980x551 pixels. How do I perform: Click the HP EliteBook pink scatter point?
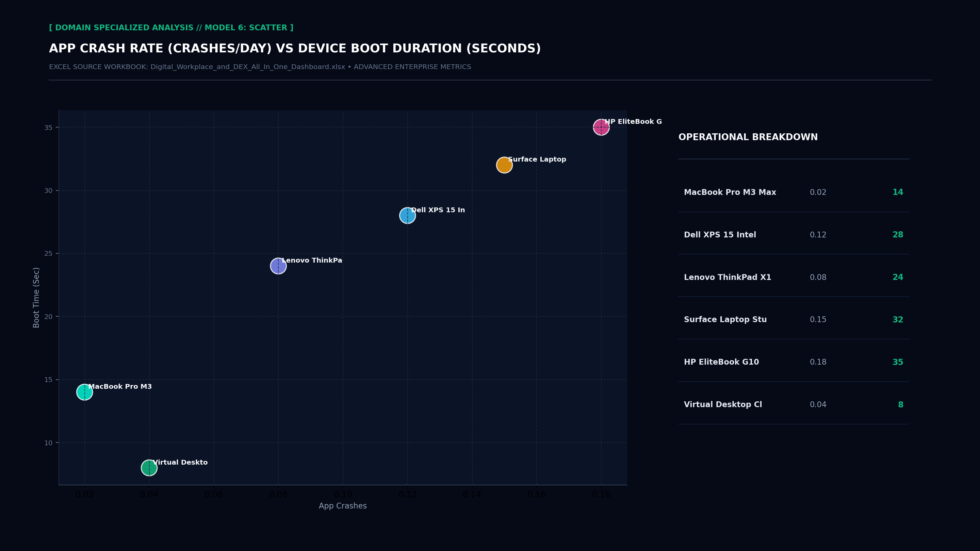[x=601, y=127]
